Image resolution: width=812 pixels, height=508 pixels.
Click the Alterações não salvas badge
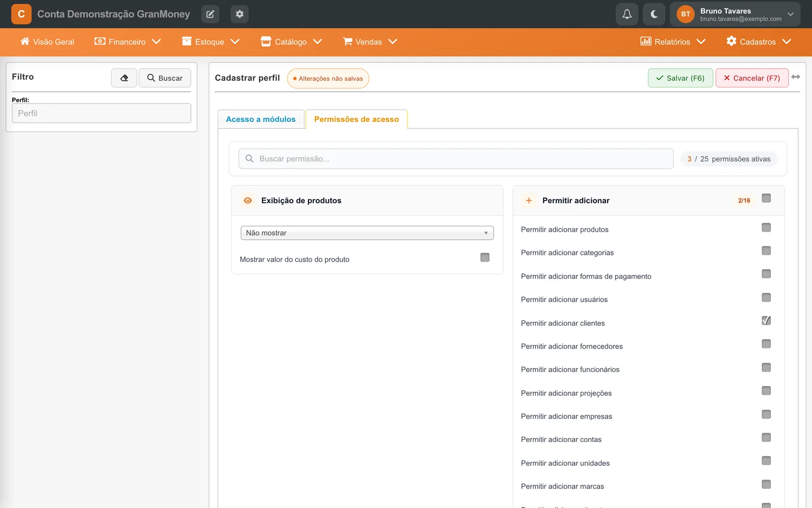tap(328, 78)
